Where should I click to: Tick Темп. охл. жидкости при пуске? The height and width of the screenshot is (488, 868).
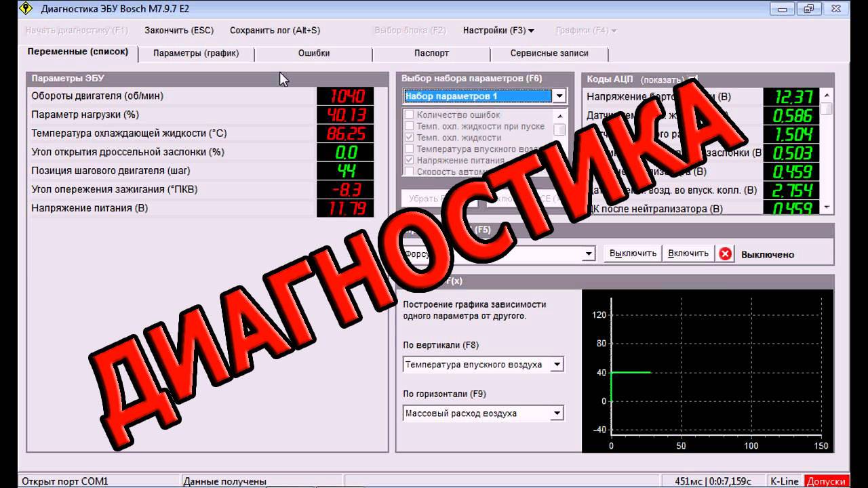tap(409, 127)
